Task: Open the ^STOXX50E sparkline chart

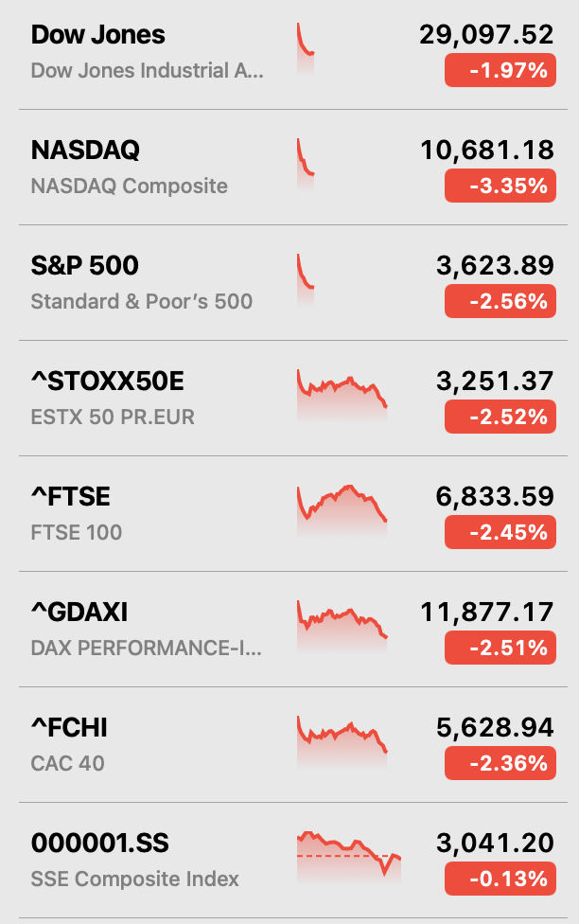Action: (x=342, y=396)
